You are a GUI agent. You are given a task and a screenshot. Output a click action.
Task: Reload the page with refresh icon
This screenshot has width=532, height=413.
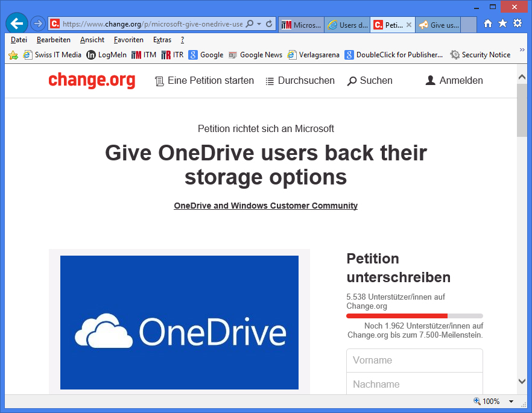(x=269, y=24)
